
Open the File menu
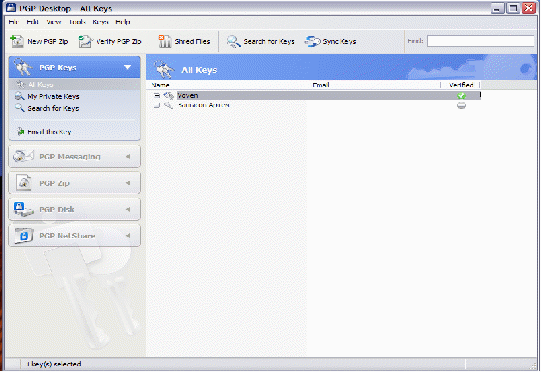13,22
